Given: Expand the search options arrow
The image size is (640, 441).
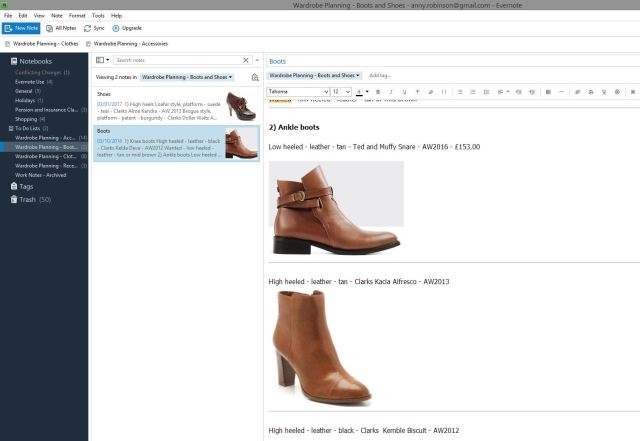Looking at the screenshot, I should pos(257,60).
